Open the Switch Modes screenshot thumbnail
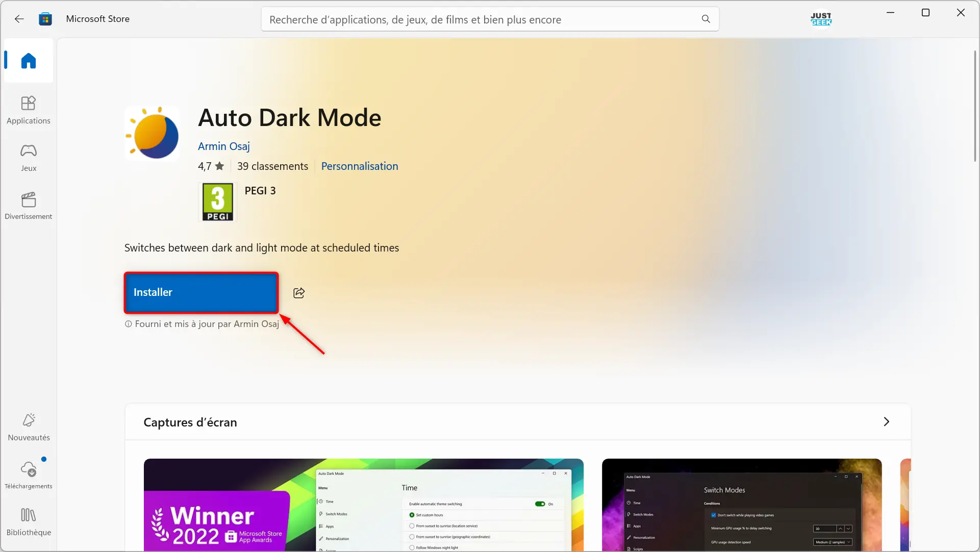Screen dimensions: 980x552 [742, 505]
